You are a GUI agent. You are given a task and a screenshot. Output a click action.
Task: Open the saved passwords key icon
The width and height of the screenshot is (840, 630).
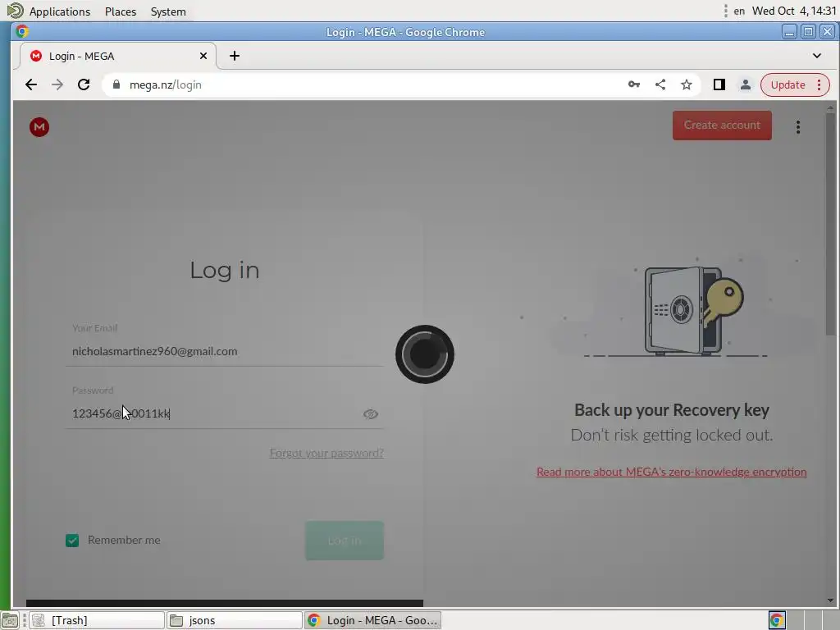(634, 84)
